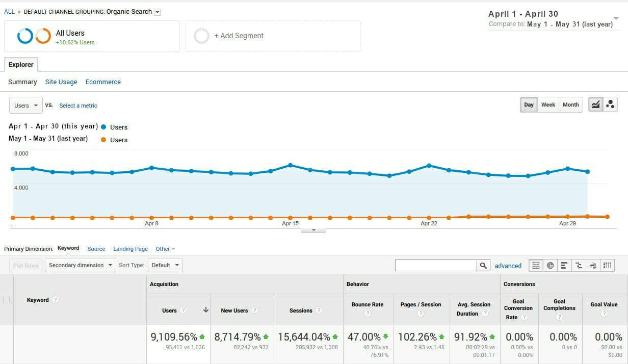Screen dimensions: 628x364
Task: Switch to line chart view
Action: tap(595, 105)
